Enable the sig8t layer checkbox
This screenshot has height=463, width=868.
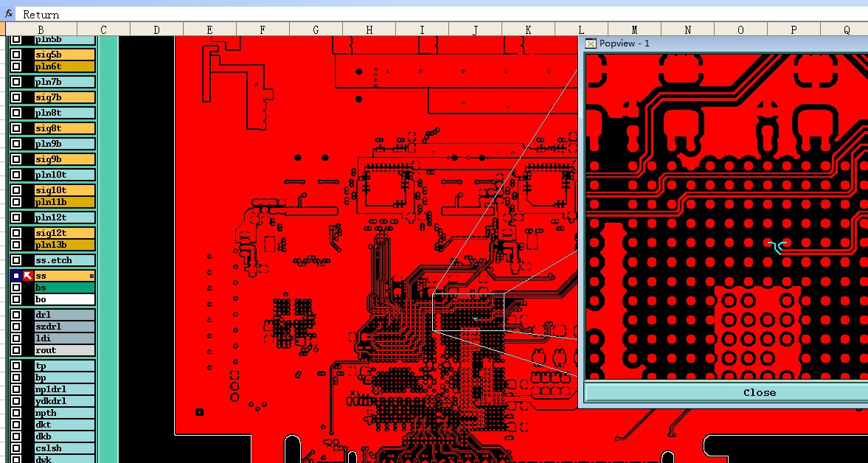click(17, 128)
